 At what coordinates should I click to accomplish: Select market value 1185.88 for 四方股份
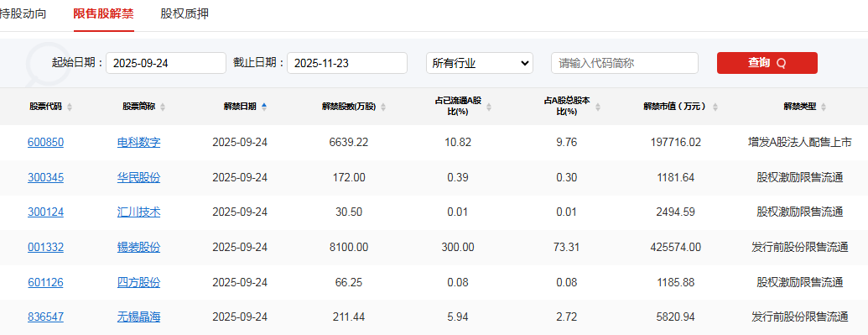[675, 283]
